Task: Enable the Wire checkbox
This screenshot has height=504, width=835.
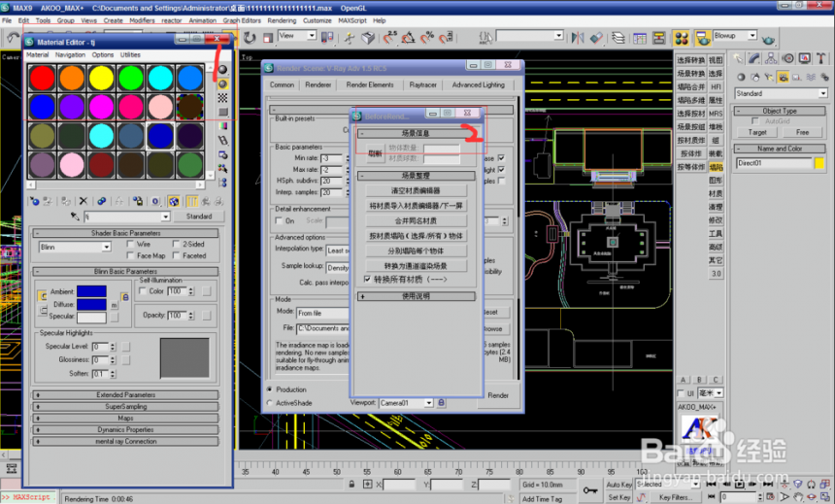Action: tap(130, 244)
